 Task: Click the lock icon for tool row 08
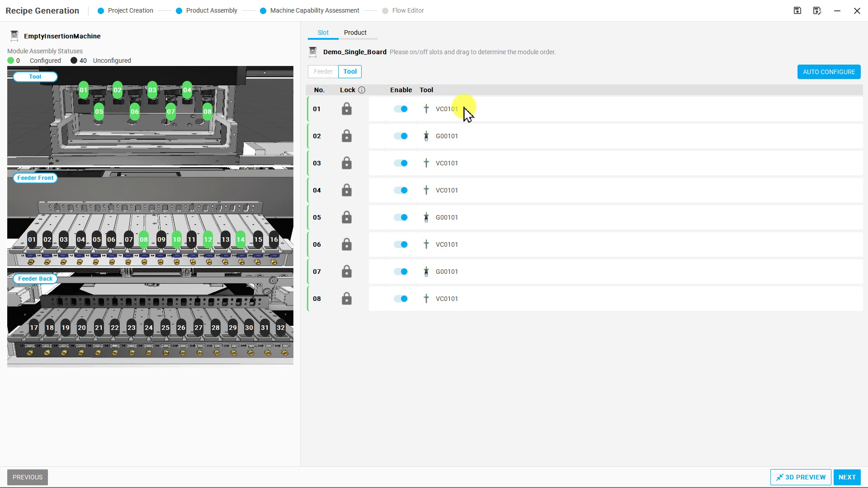click(347, 299)
